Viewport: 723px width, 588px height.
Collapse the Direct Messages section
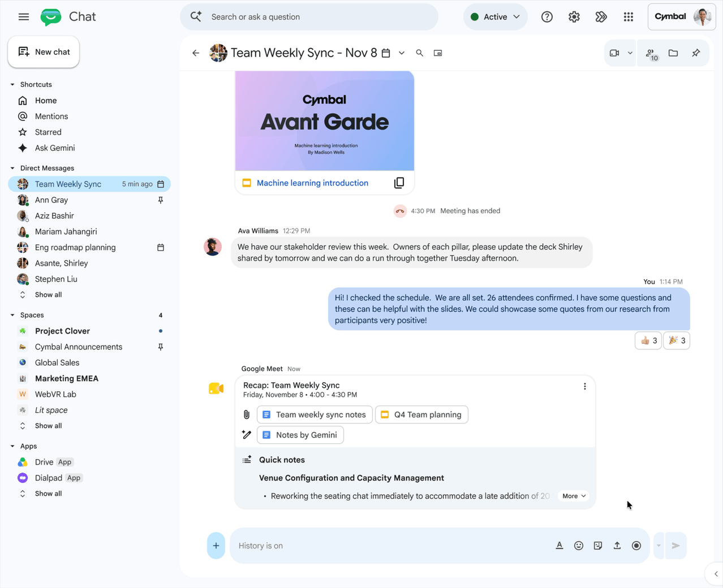12,168
